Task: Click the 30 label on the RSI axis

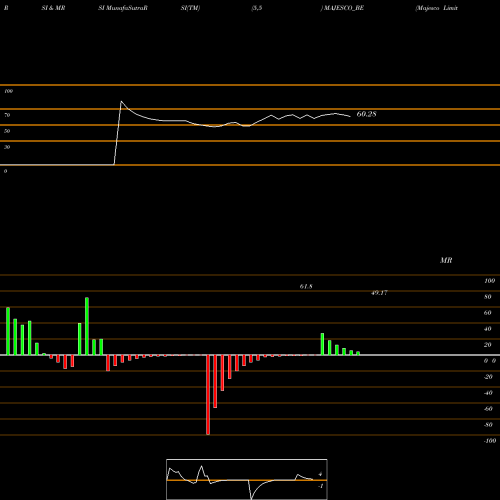Action: [x=7, y=147]
